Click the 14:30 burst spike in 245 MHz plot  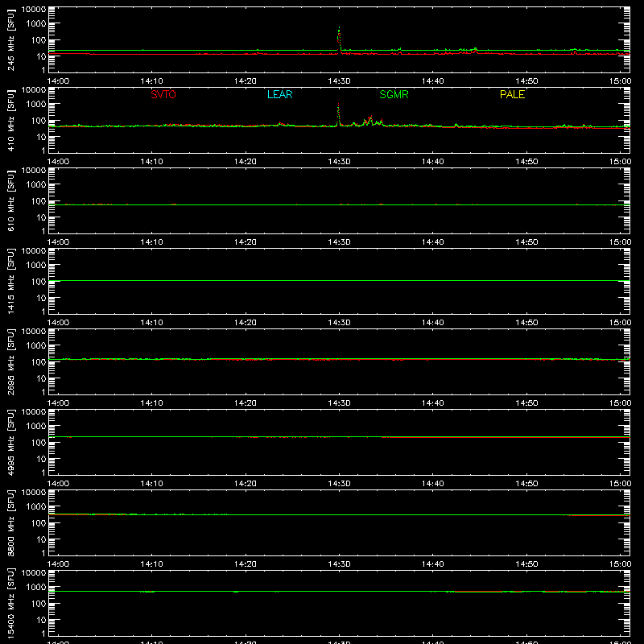pyautogui.click(x=339, y=39)
